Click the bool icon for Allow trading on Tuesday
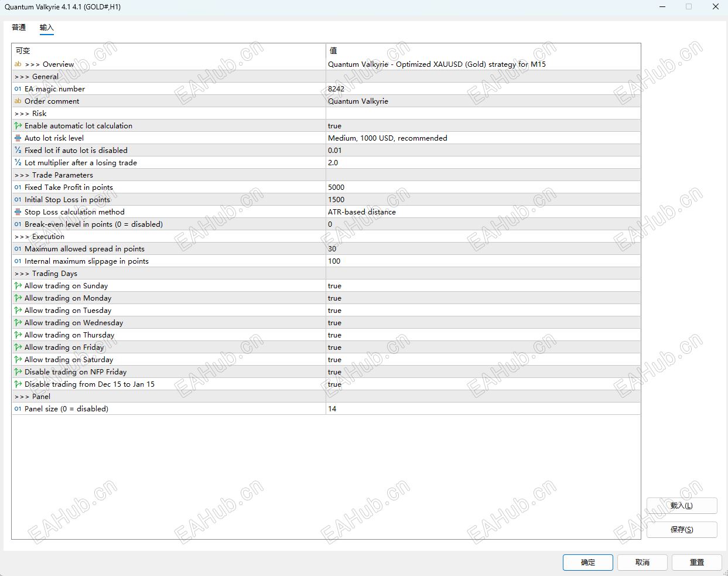This screenshot has width=728, height=576. pos(18,311)
